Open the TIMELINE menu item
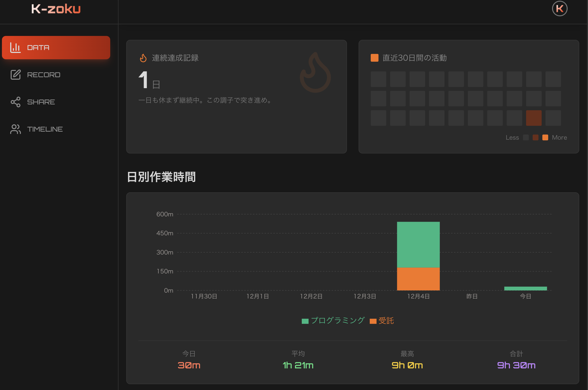This screenshot has width=588, height=390. click(x=45, y=129)
